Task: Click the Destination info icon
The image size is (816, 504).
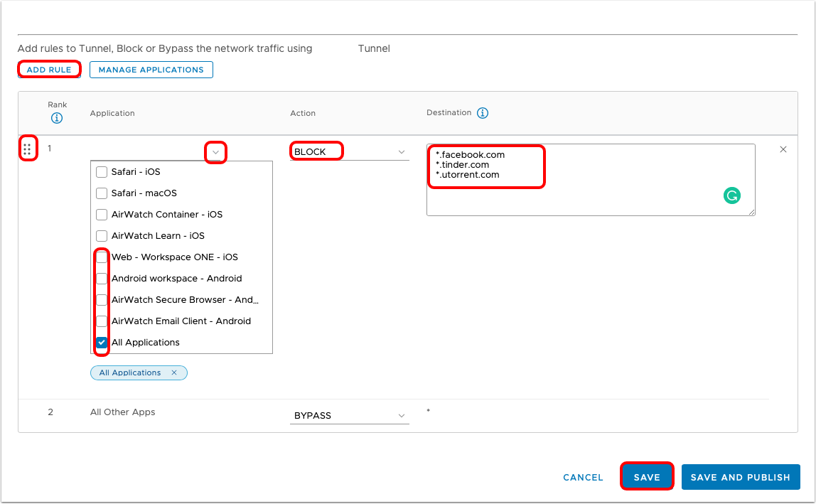Action: tap(483, 113)
